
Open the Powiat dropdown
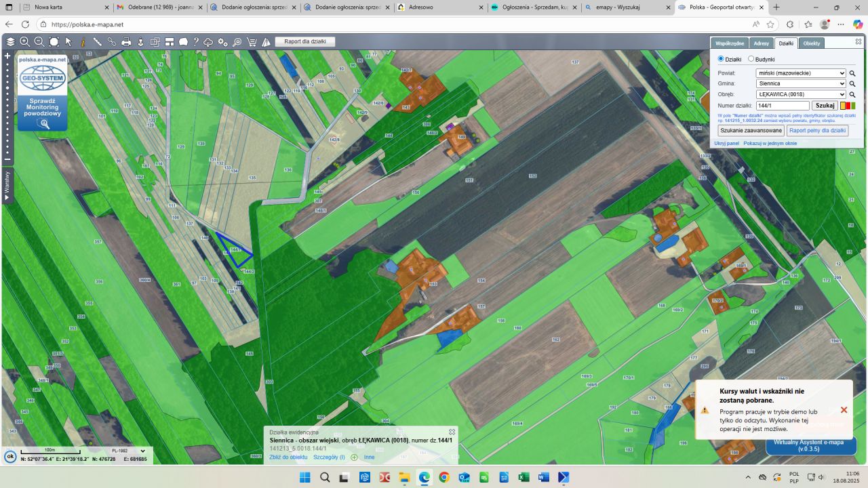tap(801, 73)
